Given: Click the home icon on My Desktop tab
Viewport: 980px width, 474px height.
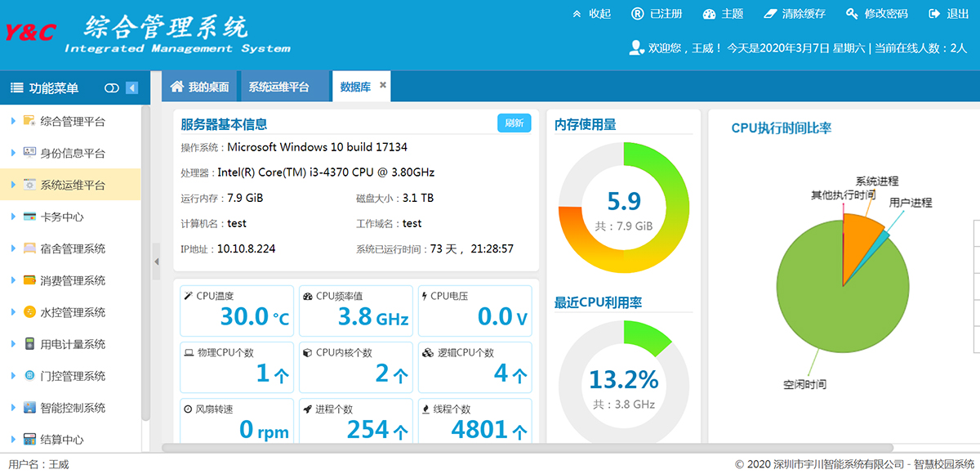Looking at the screenshot, I should (x=176, y=87).
